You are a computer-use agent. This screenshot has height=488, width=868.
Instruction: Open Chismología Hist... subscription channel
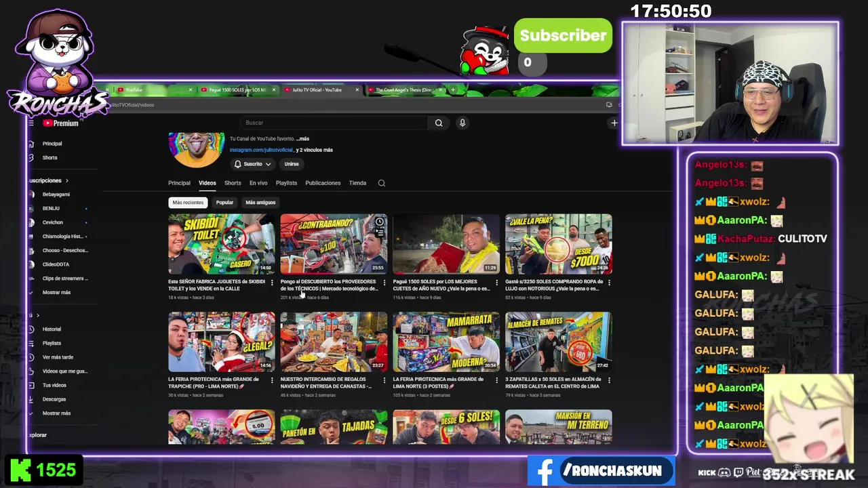(62, 237)
